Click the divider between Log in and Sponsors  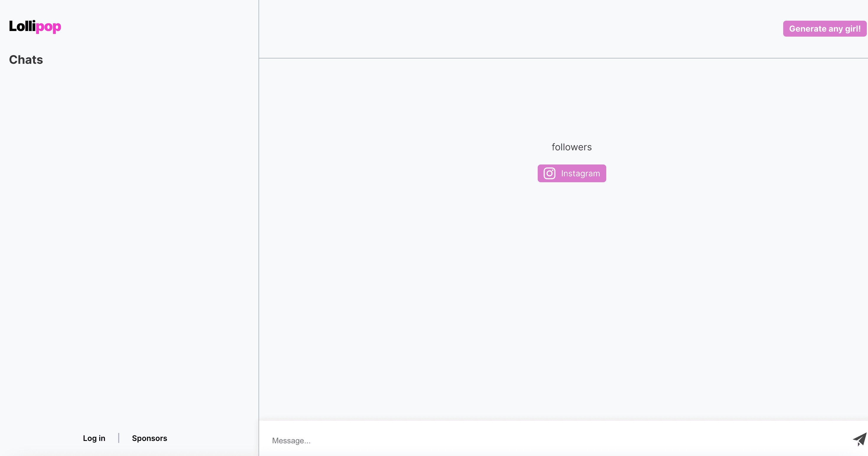(x=119, y=438)
